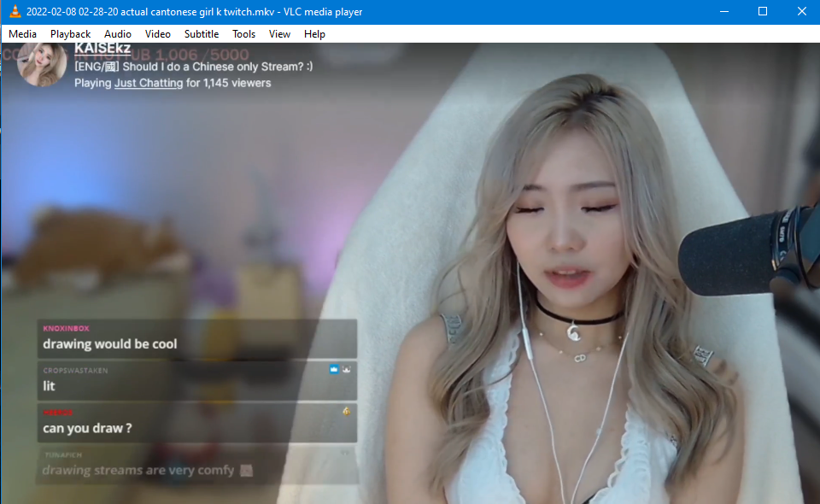The height and width of the screenshot is (504, 820).
Task: Minimize the VLC window
Action: coord(724,11)
